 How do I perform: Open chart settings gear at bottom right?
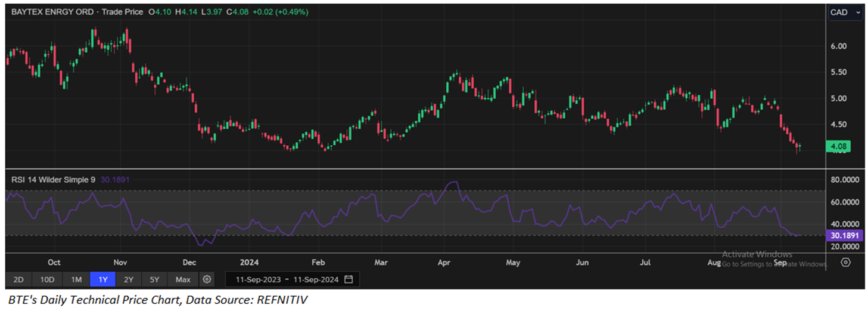(x=845, y=262)
